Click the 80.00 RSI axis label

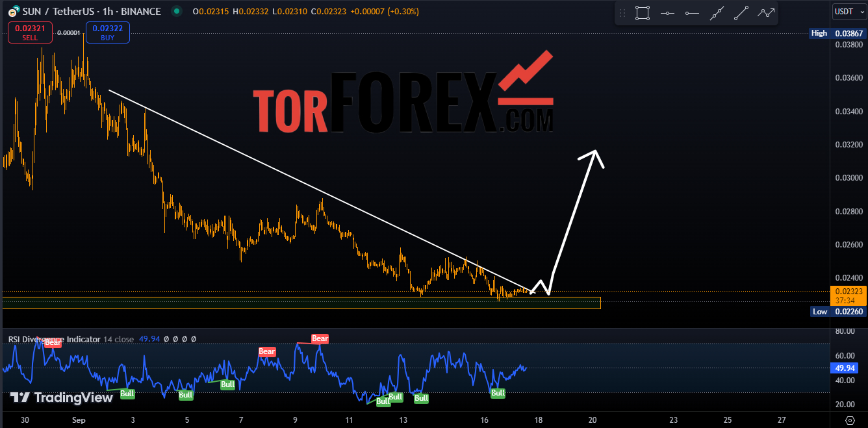(844, 331)
